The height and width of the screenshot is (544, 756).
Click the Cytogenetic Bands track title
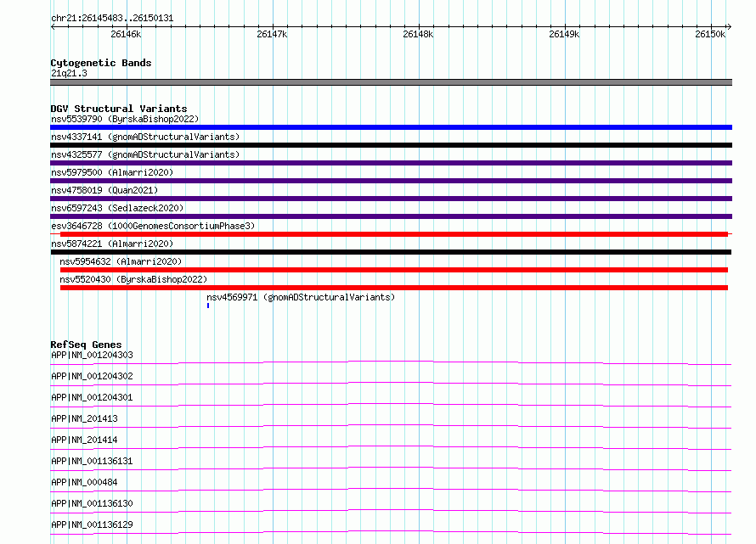101,63
